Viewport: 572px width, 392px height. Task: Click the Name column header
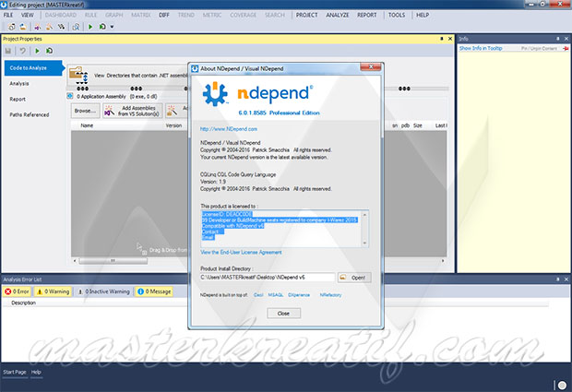click(87, 125)
